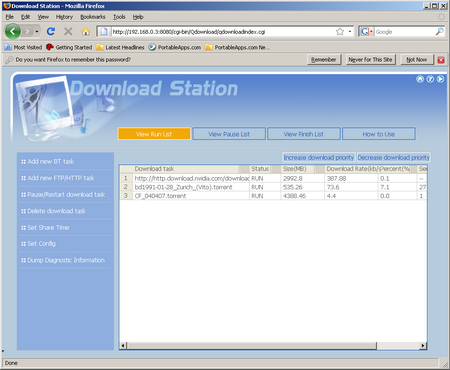The image size is (450, 370).
Task: Click the Firefox icon in title bar
Action: pos(6,6)
